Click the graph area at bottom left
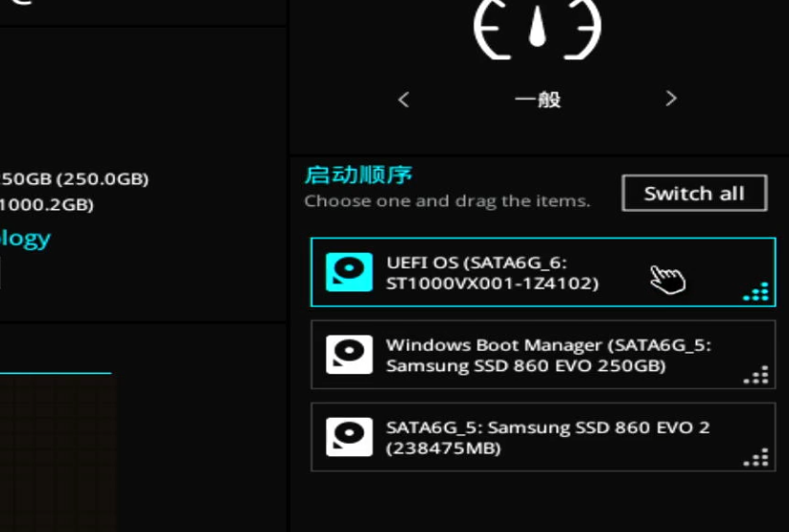 [58, 451]
